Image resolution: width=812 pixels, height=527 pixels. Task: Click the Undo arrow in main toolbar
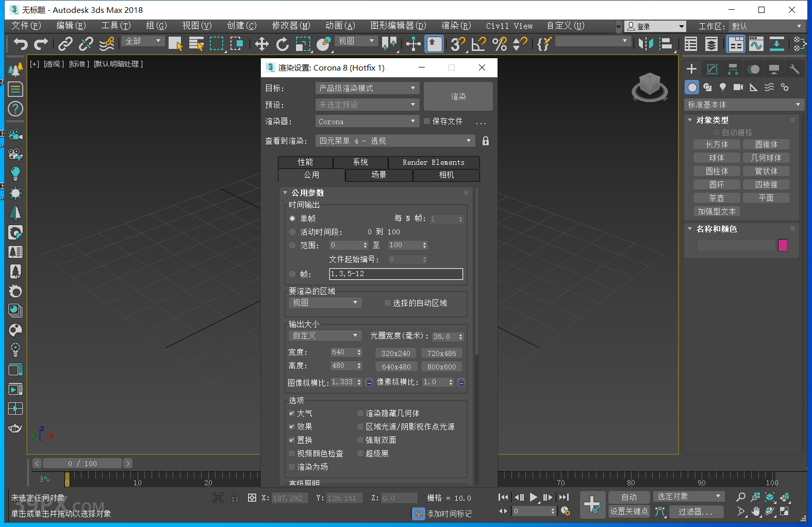(x=21, y=44)
